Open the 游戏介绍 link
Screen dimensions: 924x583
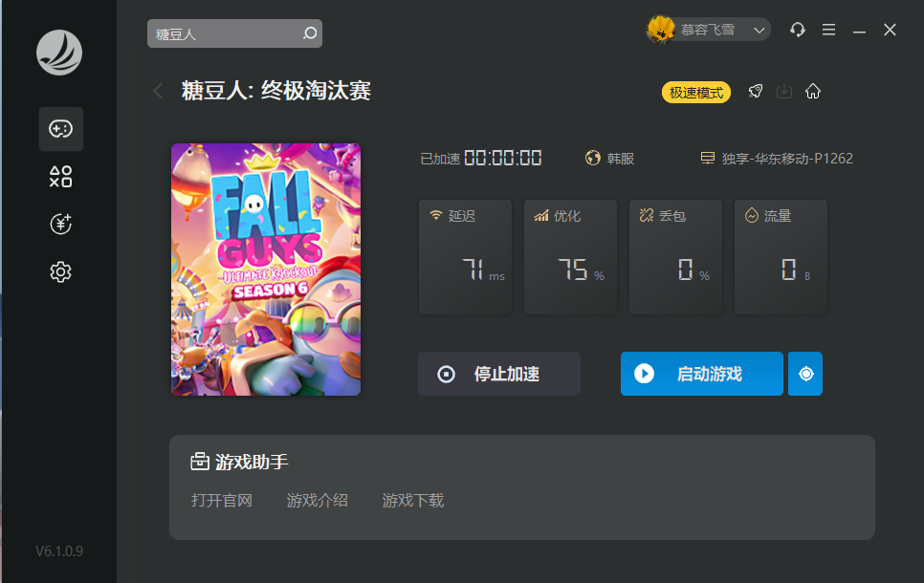pyautogui.click(x=317, y=501)
